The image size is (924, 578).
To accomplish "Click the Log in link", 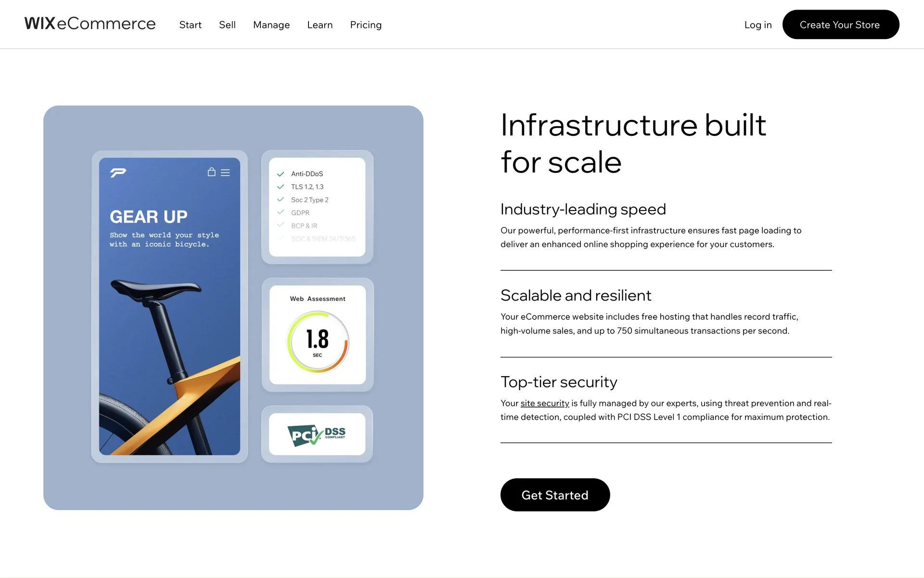I will click(758, 25).
